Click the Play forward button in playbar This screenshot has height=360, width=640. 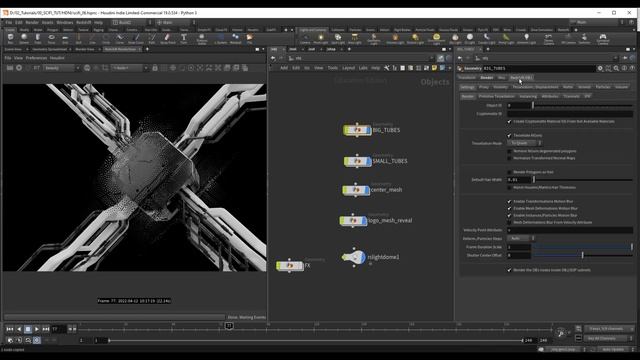pos(37,329)
